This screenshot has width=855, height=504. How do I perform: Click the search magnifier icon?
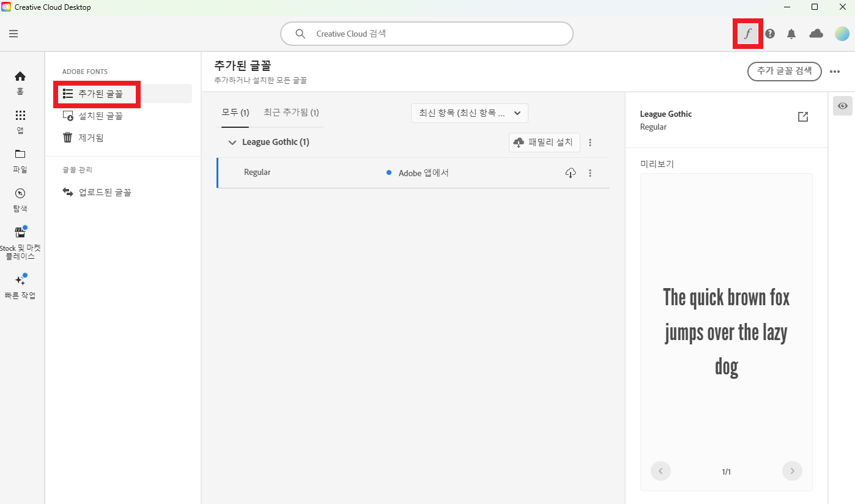(x=300, y=34)
